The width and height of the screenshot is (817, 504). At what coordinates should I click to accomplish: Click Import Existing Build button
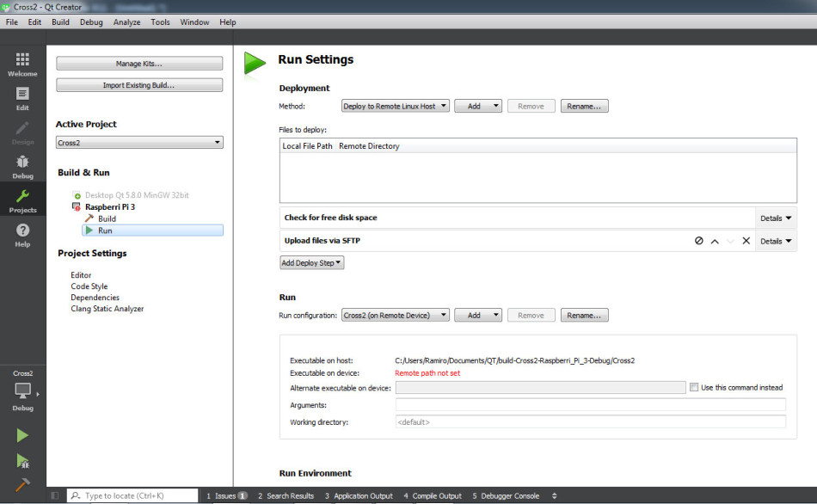[139, 85]
